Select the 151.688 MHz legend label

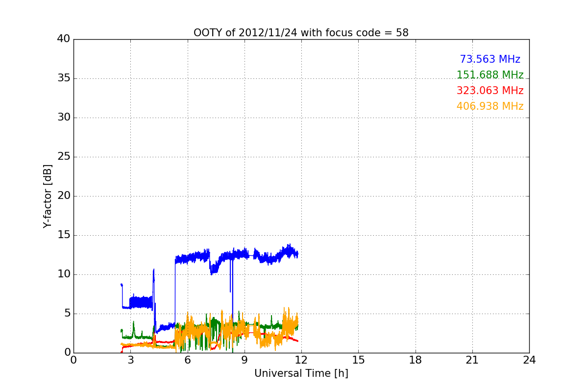pyautogui.click(x=490, y=75)
